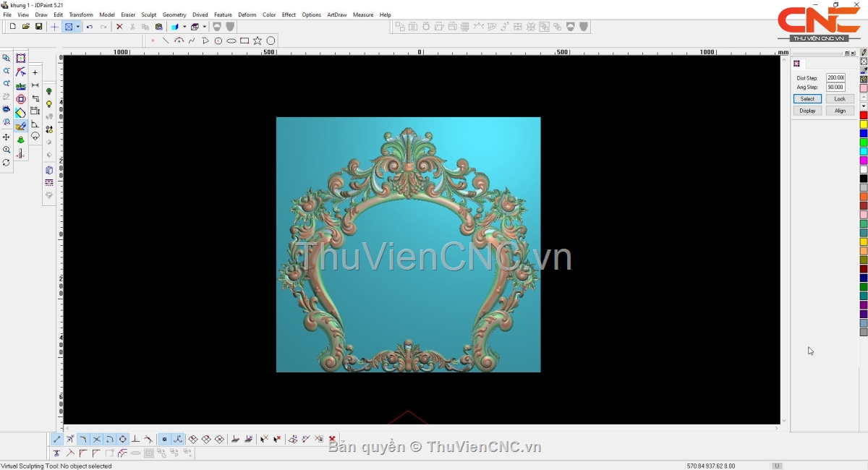Image resolution: width=868 pixels, height=470 pixels.
Task: Click the Lock button
Action: [x=840, y=99]
